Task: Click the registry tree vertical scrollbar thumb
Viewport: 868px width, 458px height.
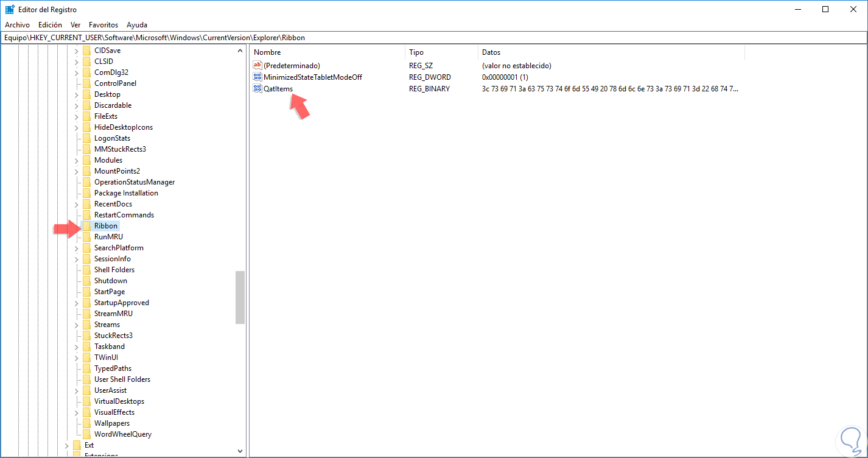Action: coord(240,297)
